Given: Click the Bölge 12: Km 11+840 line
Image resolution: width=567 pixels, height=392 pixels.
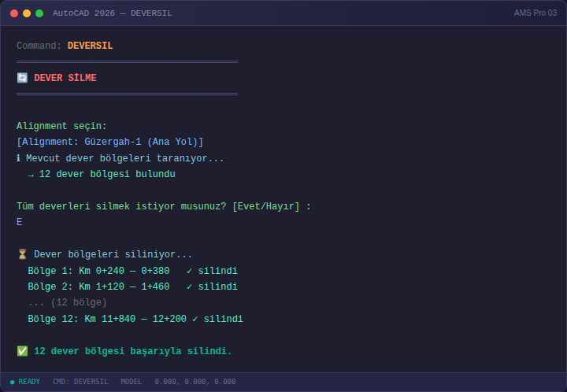Looking at the screenshot, I should (x=135, y=319).
